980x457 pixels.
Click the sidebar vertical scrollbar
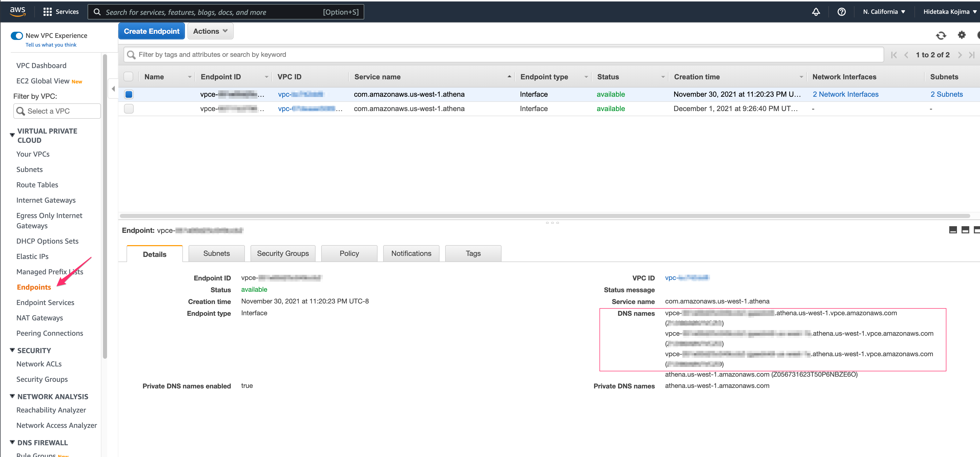[x=105, y=206]
